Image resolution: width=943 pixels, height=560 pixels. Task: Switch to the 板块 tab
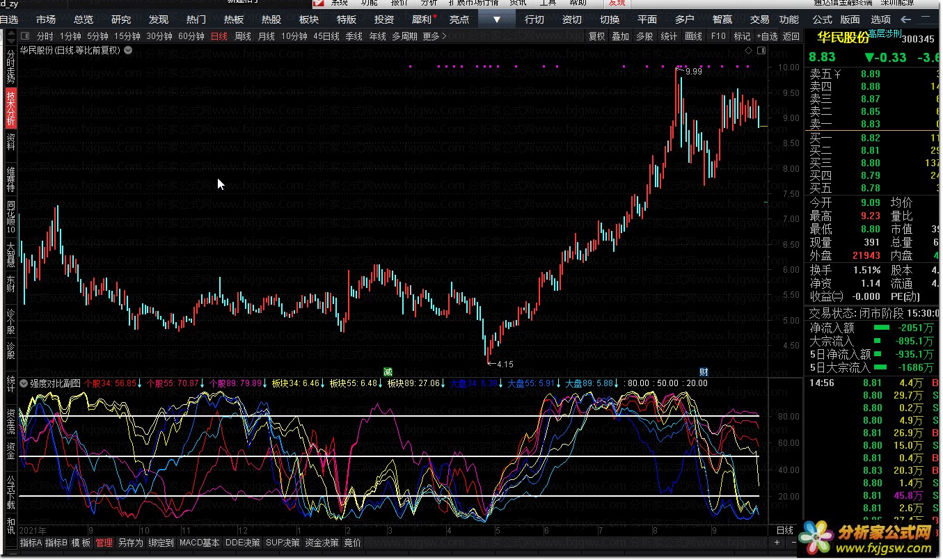pyautogui.click(x=309, y=19)
